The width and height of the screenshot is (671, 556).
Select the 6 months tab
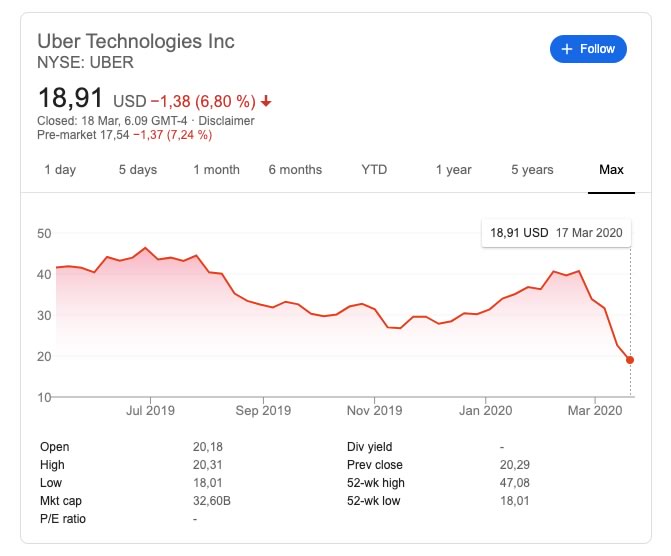click(295, 170)
